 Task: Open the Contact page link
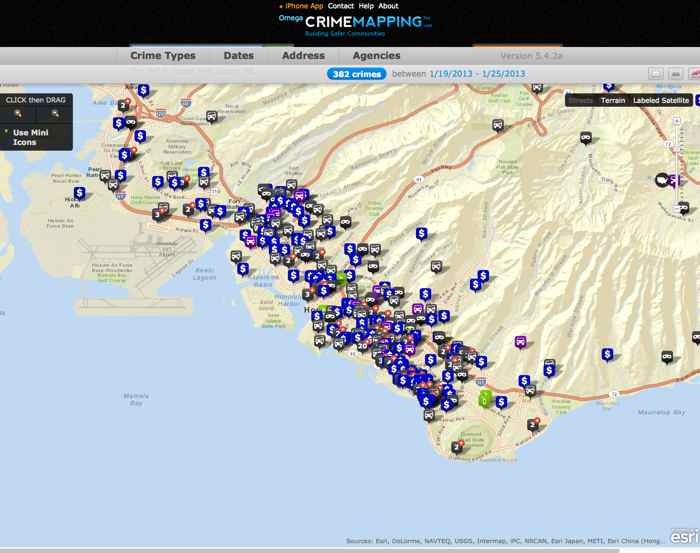click(x=341, y=6)
